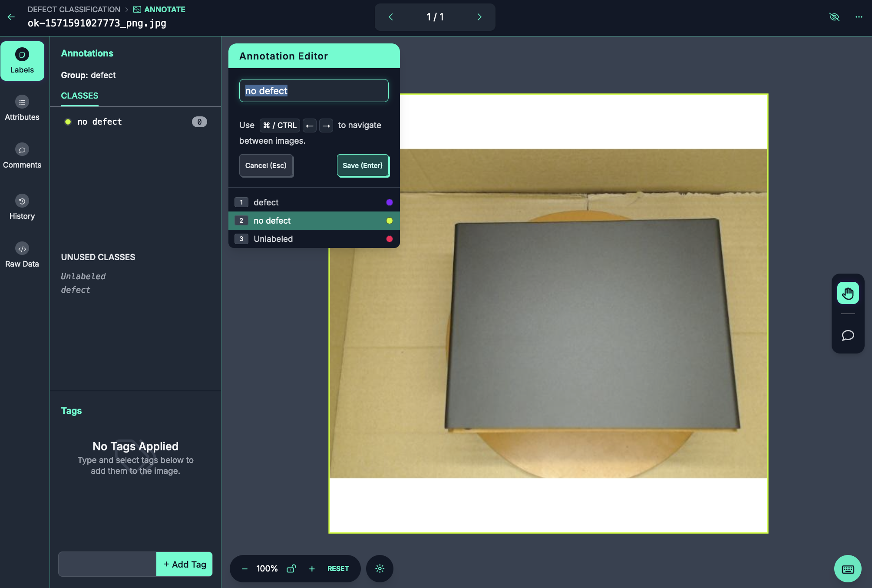Go to next image chevron
The height and width of the screenshot is (588, 872).
[479, 17]
